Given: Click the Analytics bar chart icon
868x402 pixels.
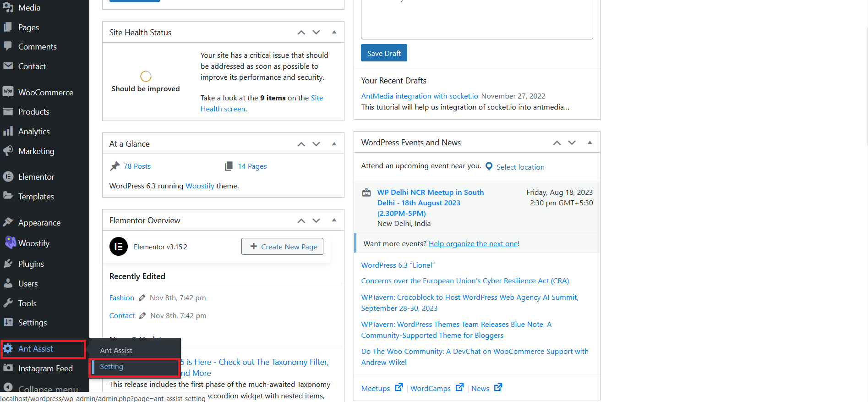Looking at the screenshot, I should tap(8, 131).
